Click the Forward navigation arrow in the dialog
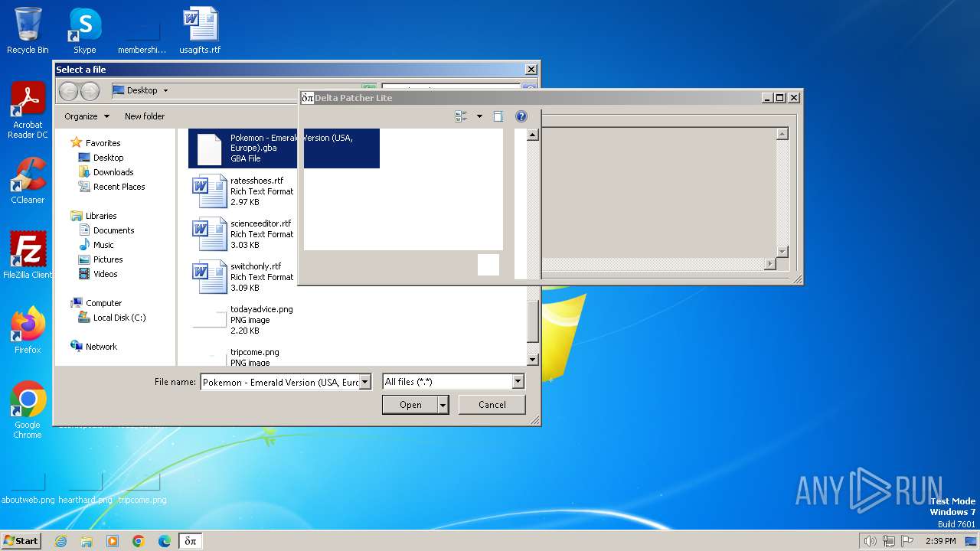Image resolution: width=980 pixels, height=551 pixels. click(x=90, y=91)
